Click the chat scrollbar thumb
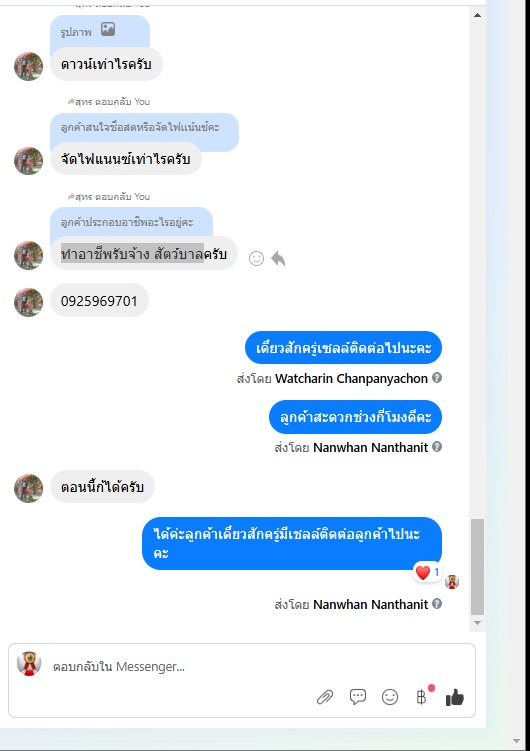This screenshot has height=751, width=530. 477,566
